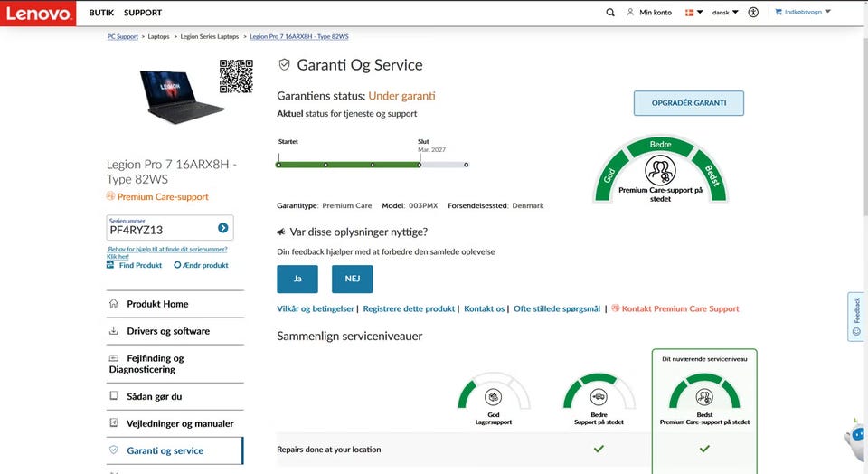This screenshot has width=868, height=474.
Task: Click Premium Care-support label under product name
Action: pyautogui.click(x=163, y=196)
